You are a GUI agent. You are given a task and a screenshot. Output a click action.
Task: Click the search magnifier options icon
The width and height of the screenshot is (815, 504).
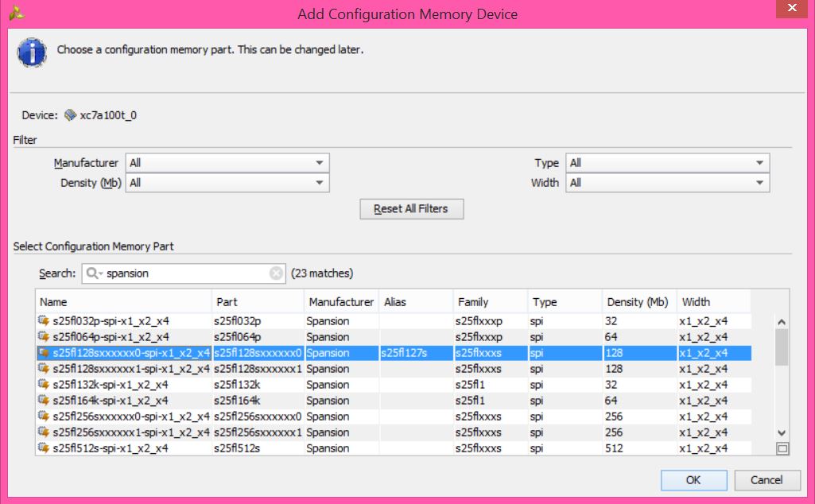coord(94,273)
